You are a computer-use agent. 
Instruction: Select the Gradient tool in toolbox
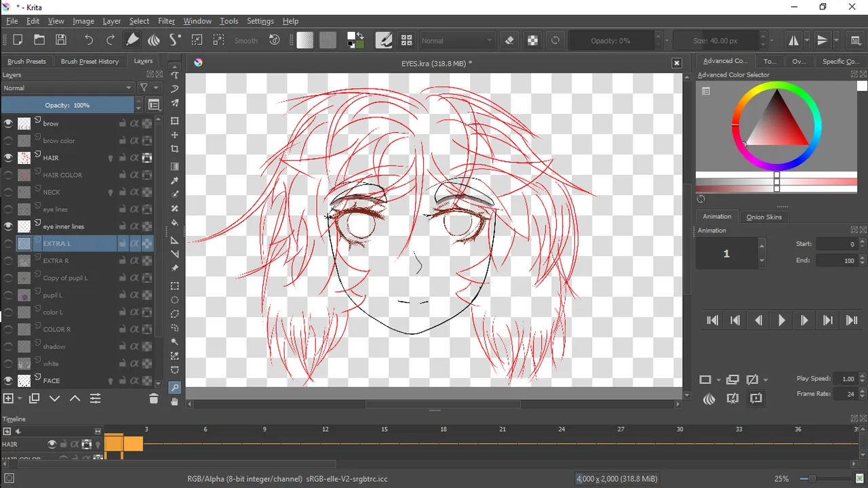click(175, 166)
